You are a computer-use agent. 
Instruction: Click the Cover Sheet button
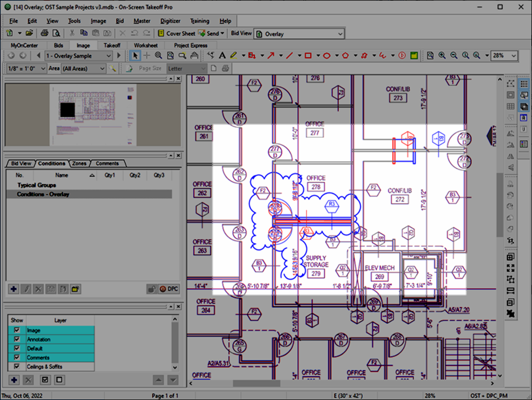tap(176, 33)
